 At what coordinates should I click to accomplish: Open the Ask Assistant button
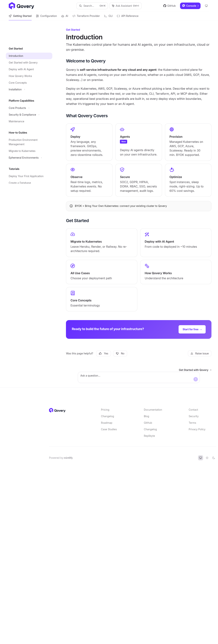[125, 6]
